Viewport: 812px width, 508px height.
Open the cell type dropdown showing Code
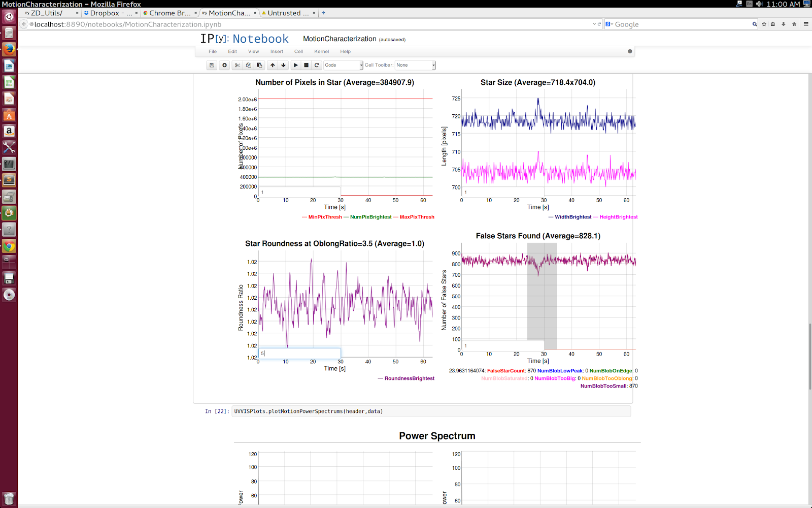click(x=344, y=65)
